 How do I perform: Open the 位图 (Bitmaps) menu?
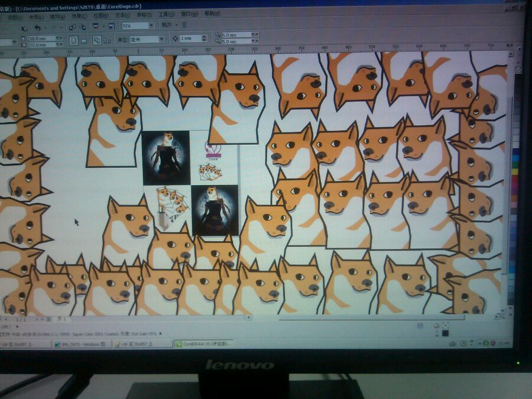pyautogui.click(x=100, y=16)
